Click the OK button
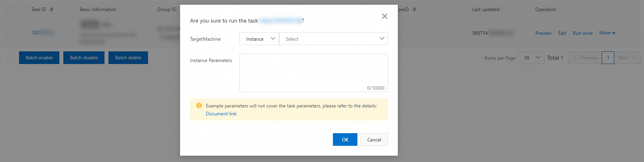644x162 pixels. [345, 139]
